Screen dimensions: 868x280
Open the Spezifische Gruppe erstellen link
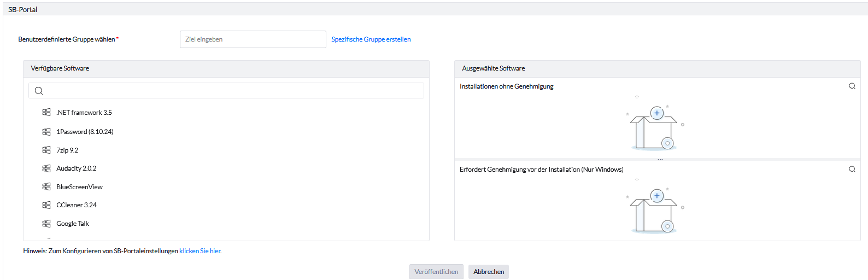[371, 39]
